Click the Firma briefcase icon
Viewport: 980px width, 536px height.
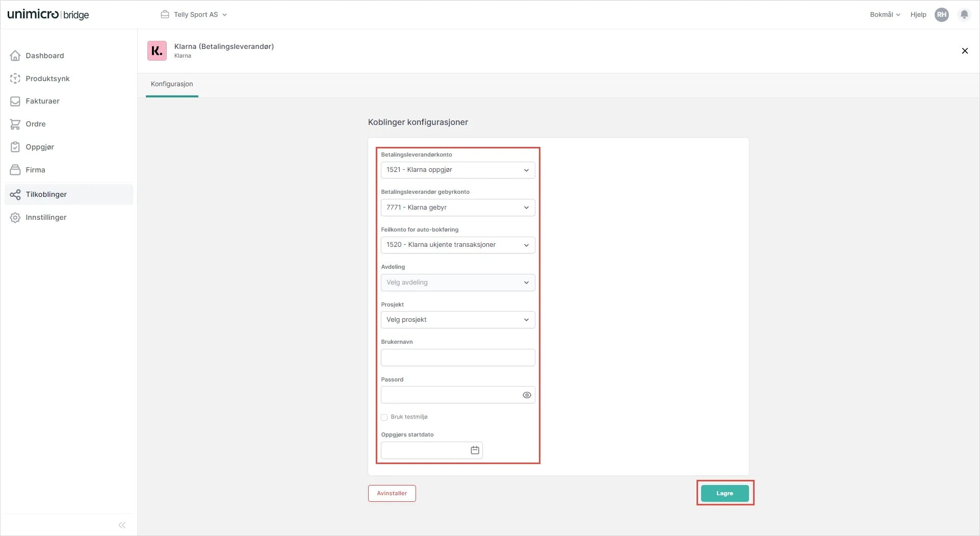[x=15, y=170]
